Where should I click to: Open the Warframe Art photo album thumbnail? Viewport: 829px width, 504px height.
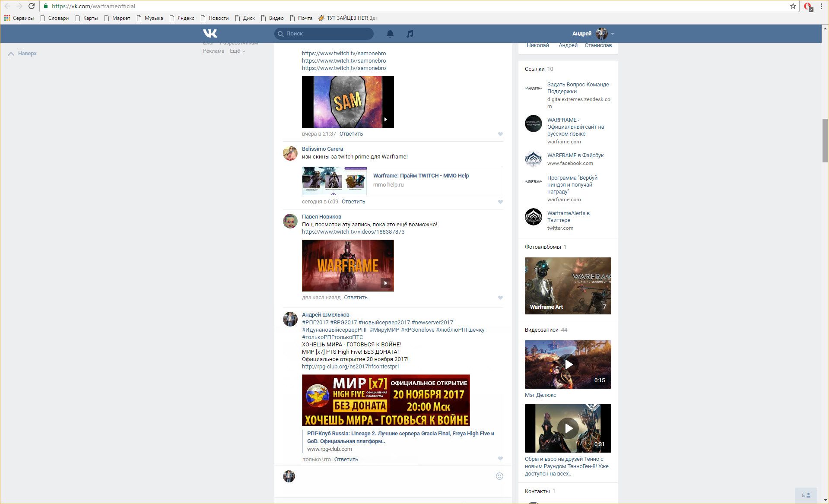[568, 285]
